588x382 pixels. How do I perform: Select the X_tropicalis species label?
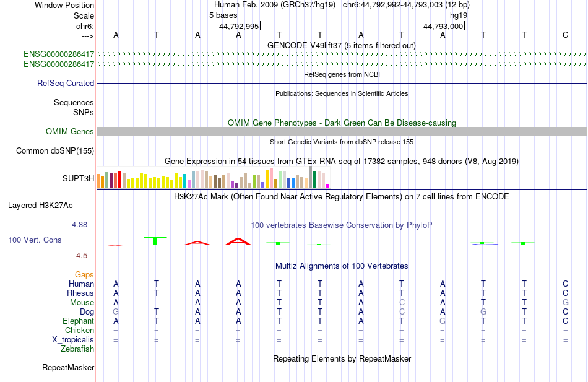coord(73,340)
